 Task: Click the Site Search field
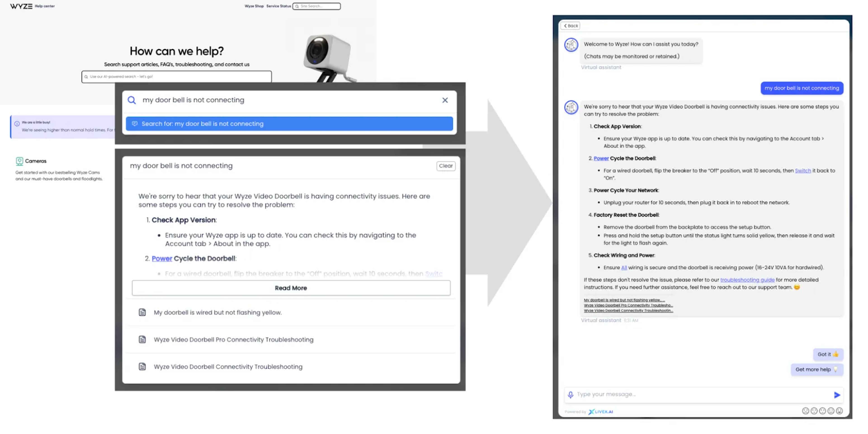click(316, 6)
